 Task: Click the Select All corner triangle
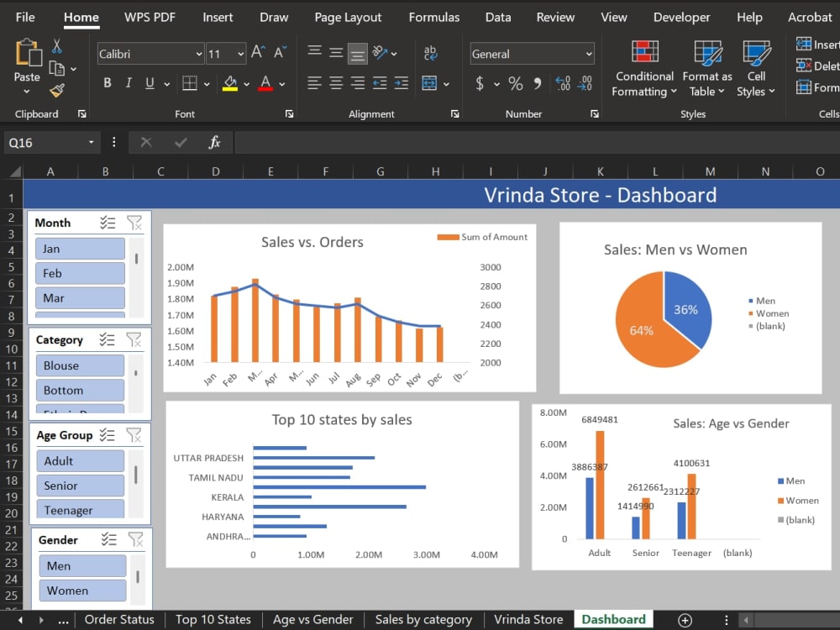tap(15, 171)
